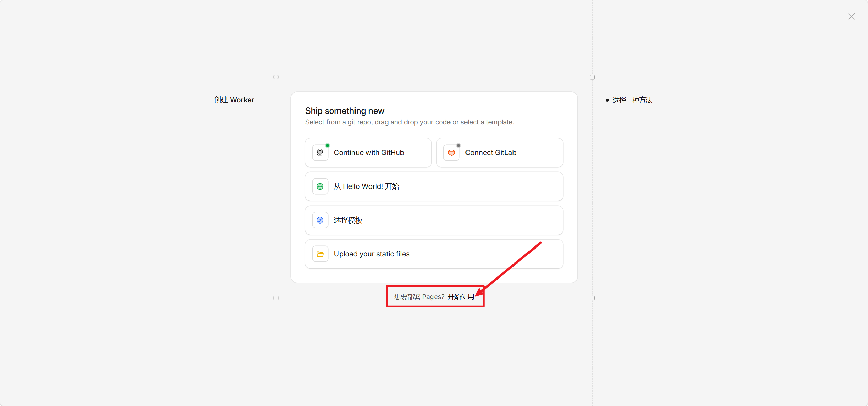Click the green GitHub connected status dot

[x=327, y=146]
